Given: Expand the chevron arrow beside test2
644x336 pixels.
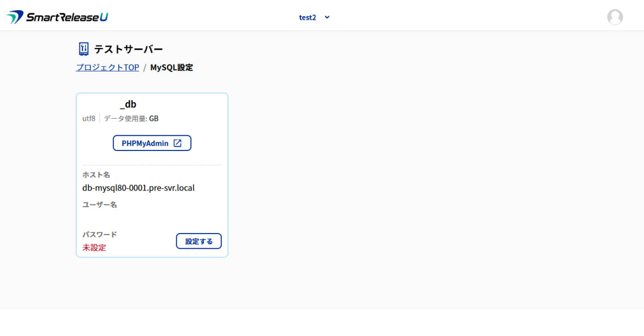Looking at the screenshot, I should [327, 18].
